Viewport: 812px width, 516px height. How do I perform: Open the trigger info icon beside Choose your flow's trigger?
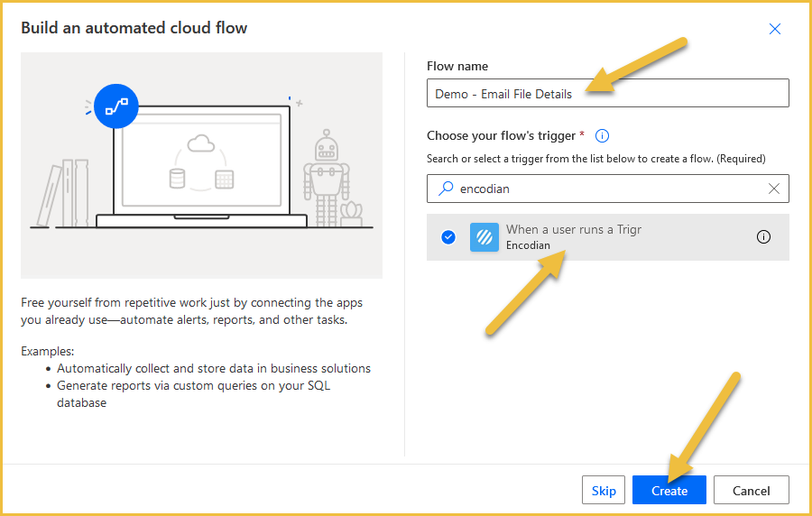[602, 135]
